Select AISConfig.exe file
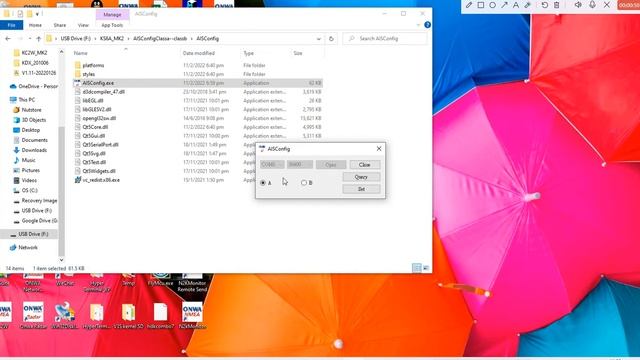The width and height of the screenshot is (640, 360). (98, 83)
